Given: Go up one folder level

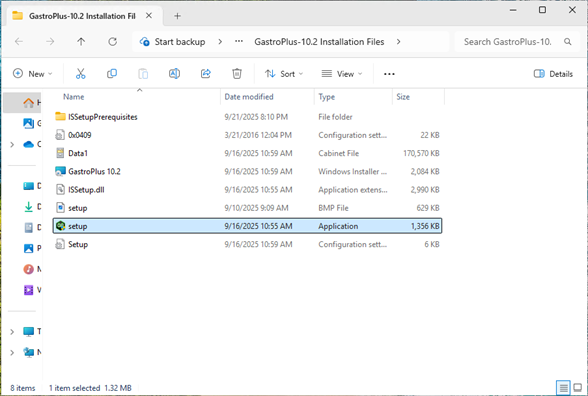Looking at the screenshot, I should 81,42.
